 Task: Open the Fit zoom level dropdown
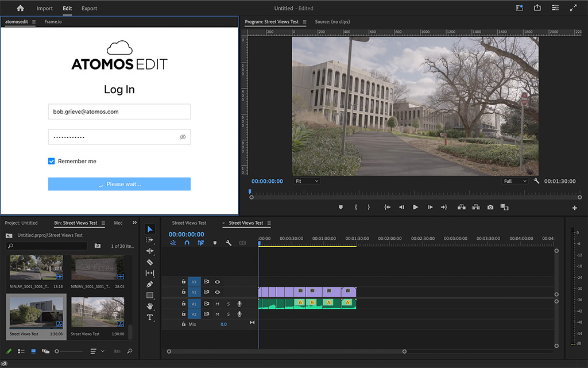click(x=307, y=181)
